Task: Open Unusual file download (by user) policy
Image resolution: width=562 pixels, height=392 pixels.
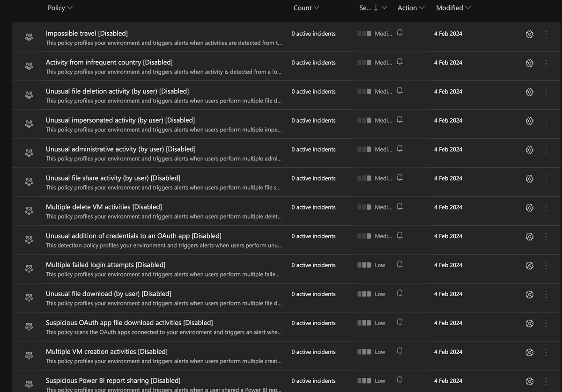Action: tap(109, 294)
